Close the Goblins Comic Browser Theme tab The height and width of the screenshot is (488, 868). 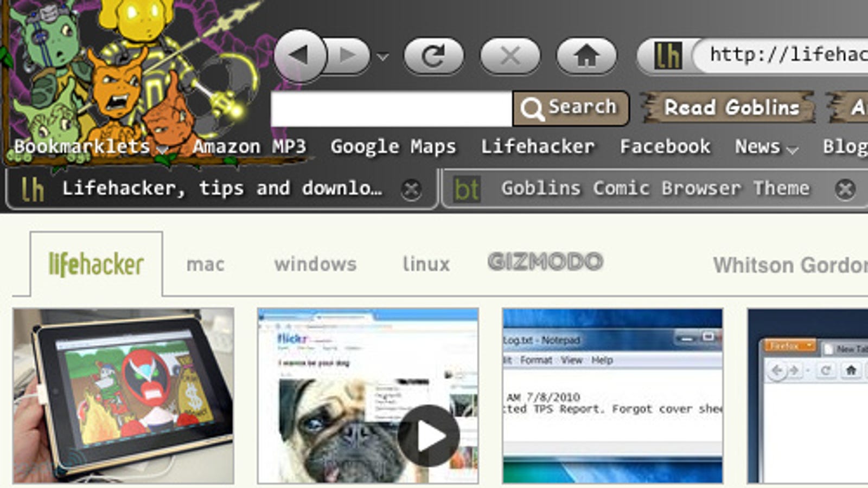(845, 189)
